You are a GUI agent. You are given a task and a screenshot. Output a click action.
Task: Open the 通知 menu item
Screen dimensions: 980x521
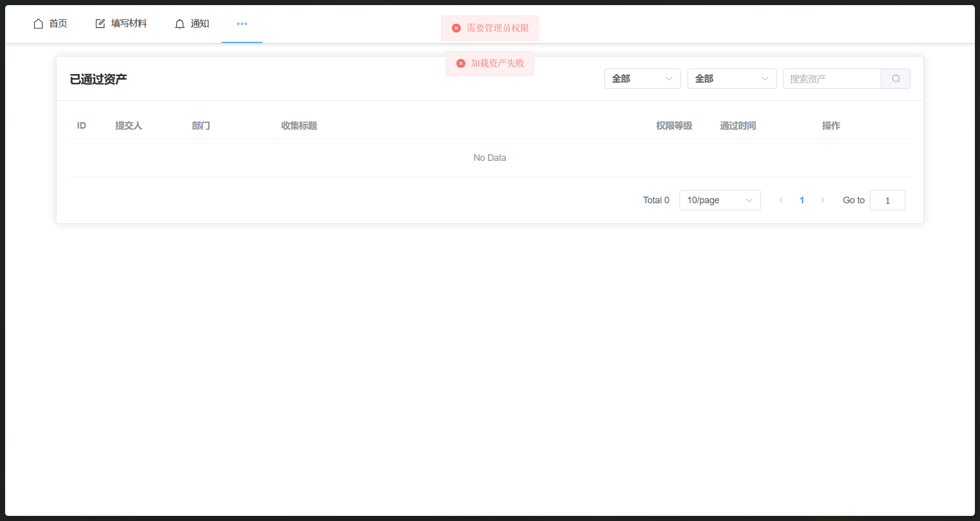click(192, 23)
